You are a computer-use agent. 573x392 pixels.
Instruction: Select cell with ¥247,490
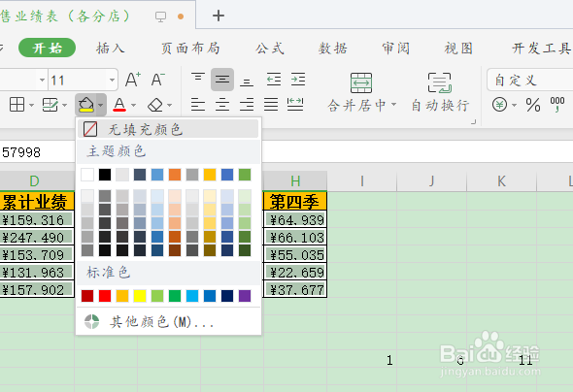pos(37,238)
